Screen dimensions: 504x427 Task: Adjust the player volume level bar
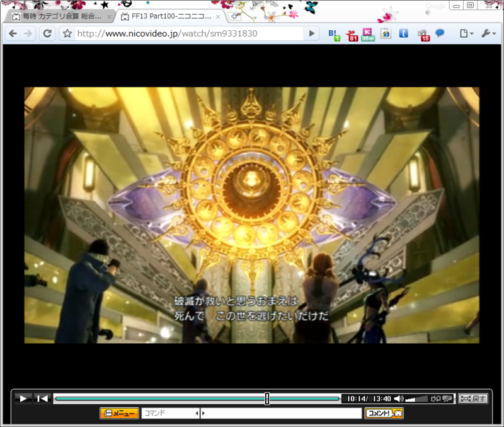click(x=416, y=399)
